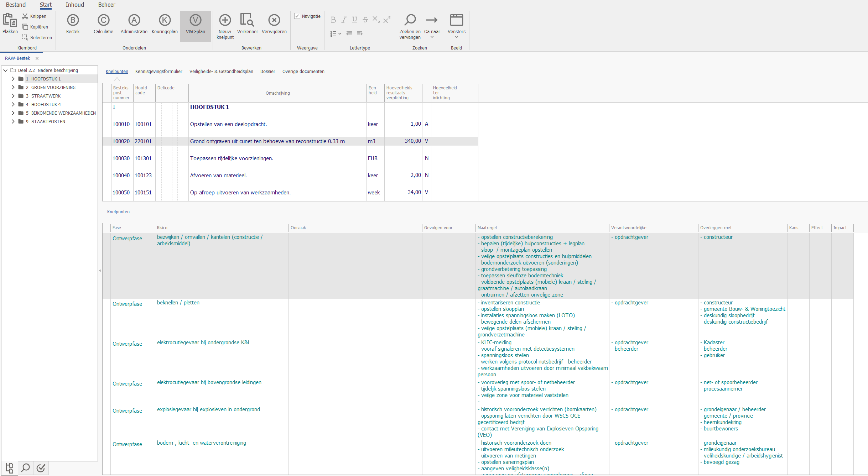Select risk 'elektrocutiegevaar bij ondergrondse K&L'

click(x=204, y=342)
